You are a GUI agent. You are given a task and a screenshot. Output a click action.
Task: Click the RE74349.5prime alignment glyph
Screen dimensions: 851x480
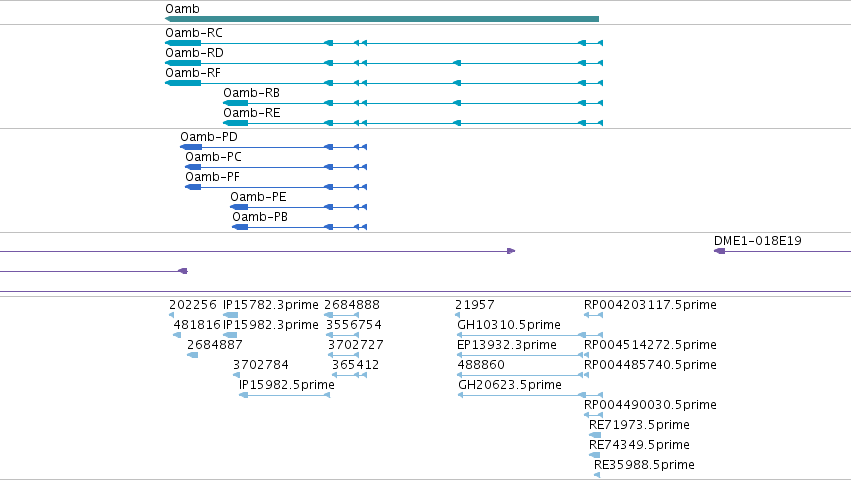(595, 456)
